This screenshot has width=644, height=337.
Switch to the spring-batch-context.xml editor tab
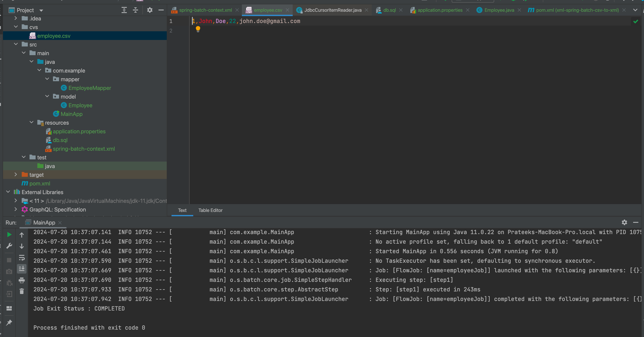coord(205,10)
